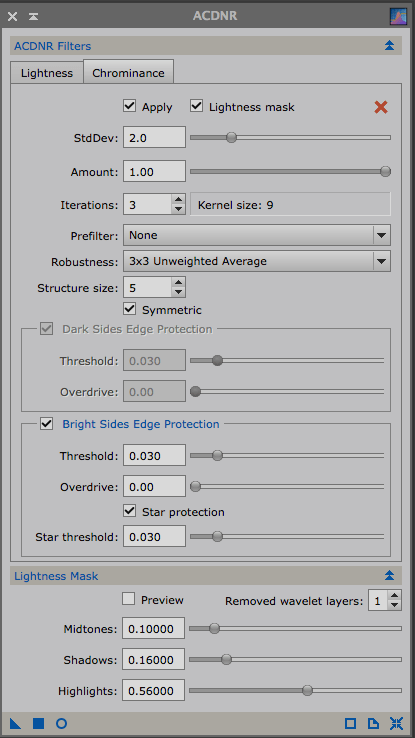Increase the Structure size value
The height and width of the screenshot is (738, 415).
click(x=178, y=283)
